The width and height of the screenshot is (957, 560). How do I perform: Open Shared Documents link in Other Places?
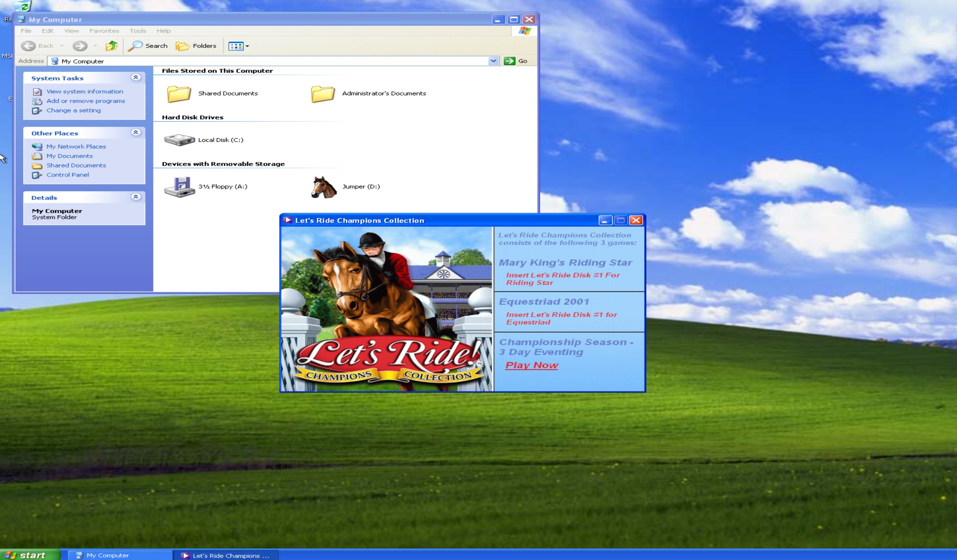(x=76, y=165)
